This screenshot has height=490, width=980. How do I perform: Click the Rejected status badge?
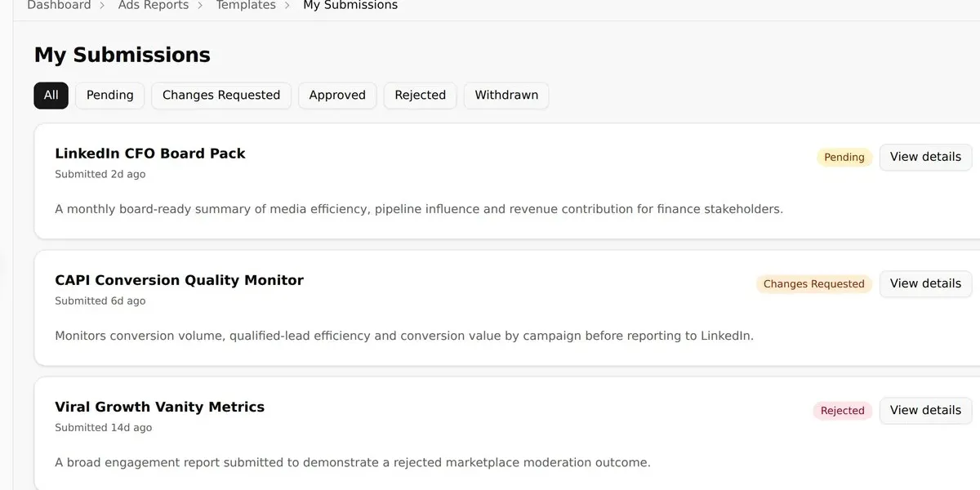click(x=843, y=411)
